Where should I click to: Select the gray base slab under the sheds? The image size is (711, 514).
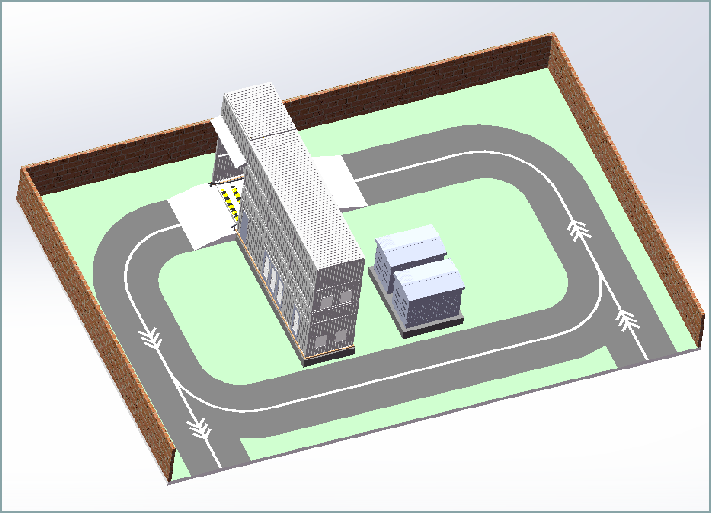pos(432,323)
